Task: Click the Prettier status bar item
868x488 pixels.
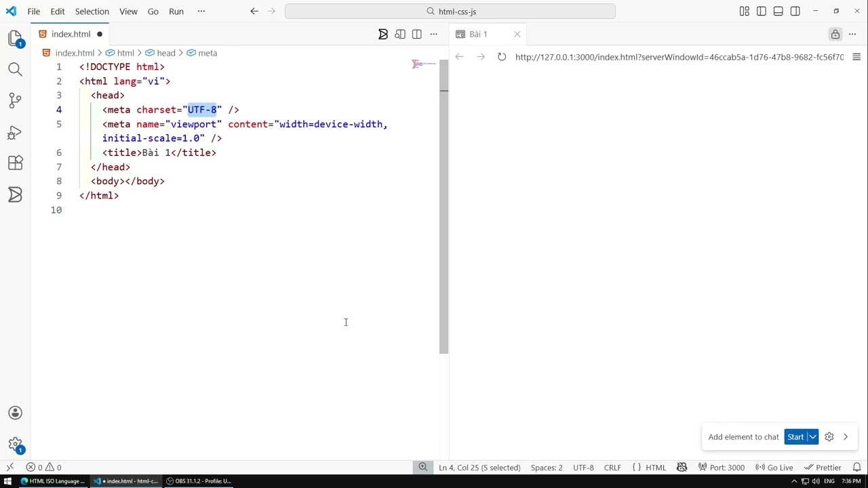Action: (x=823, y=467)
